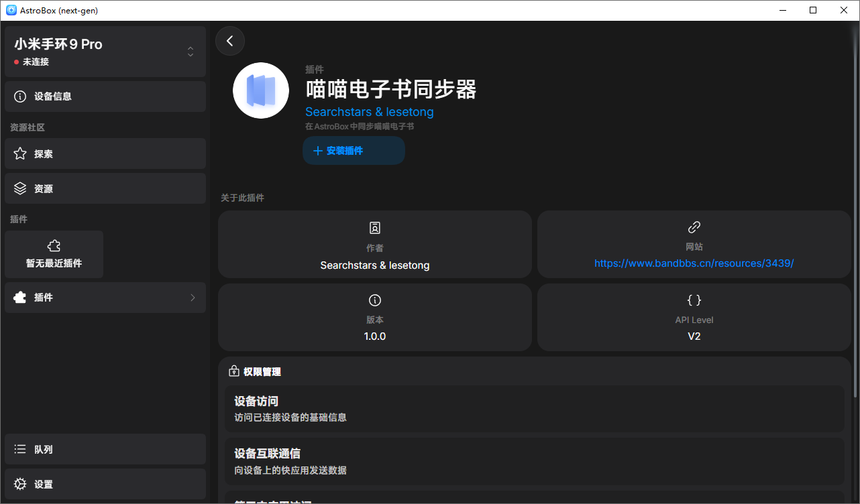Screen dimensions: 860x504
Task: Click the layers icon beside 资源
Action: click(20, 189)
